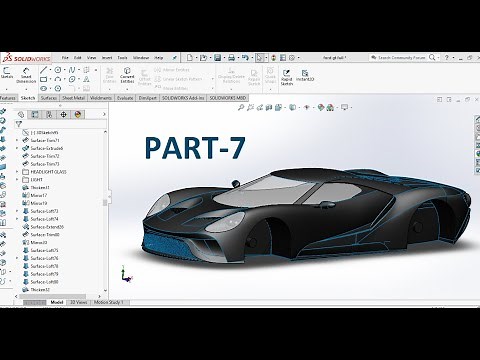Image resolution: width=480 pixels, height=360 pixels.
Task: Pick the Circle sketch tool
Action: click(58, 70)
